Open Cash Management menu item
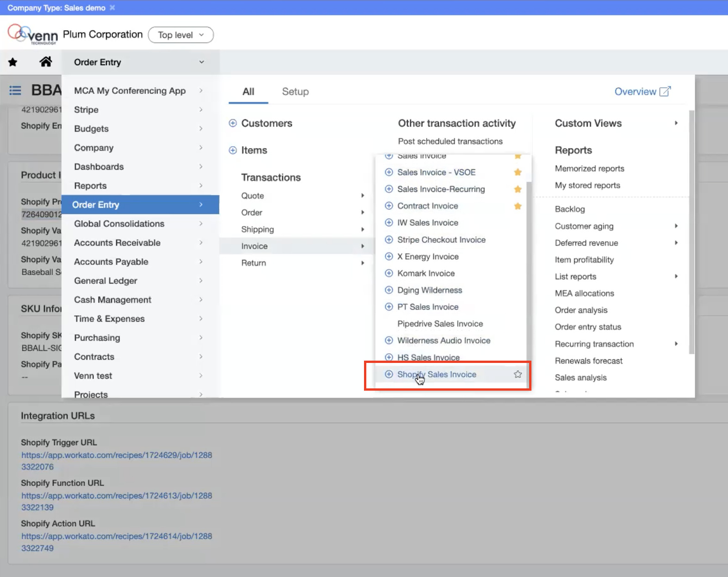 point(140,300)
